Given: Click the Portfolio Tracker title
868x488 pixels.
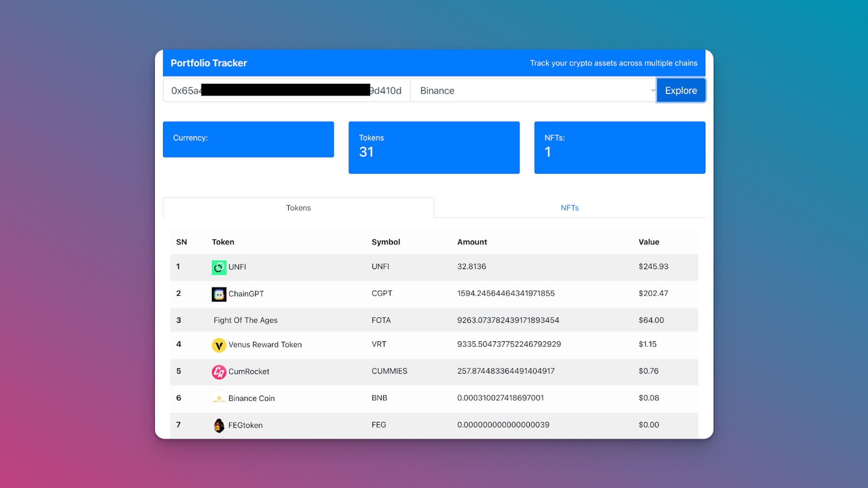Looking at the screenshot, I should pyautogui.click(x=209, y=62).
